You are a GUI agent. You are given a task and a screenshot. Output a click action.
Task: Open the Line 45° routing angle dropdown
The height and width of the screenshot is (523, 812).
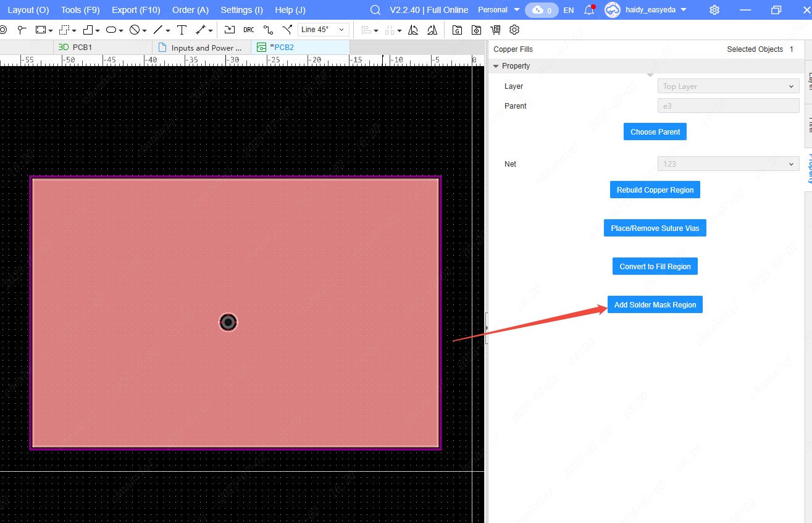323,30
